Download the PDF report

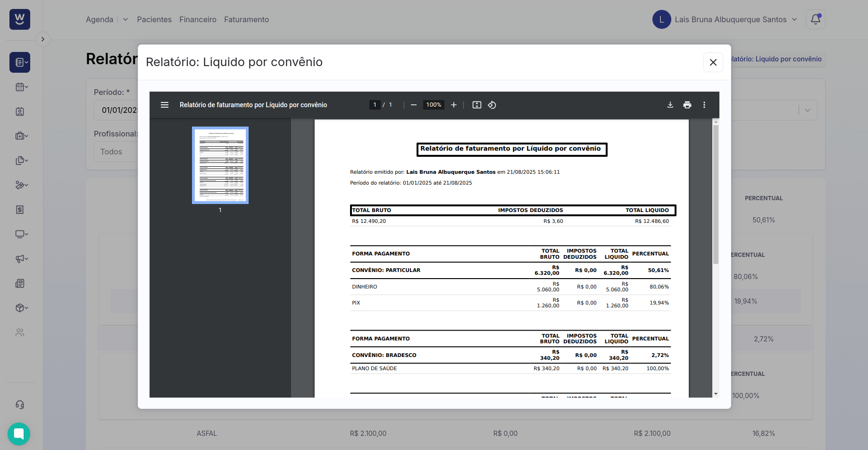pyautogui.click(x=670, y=105)
